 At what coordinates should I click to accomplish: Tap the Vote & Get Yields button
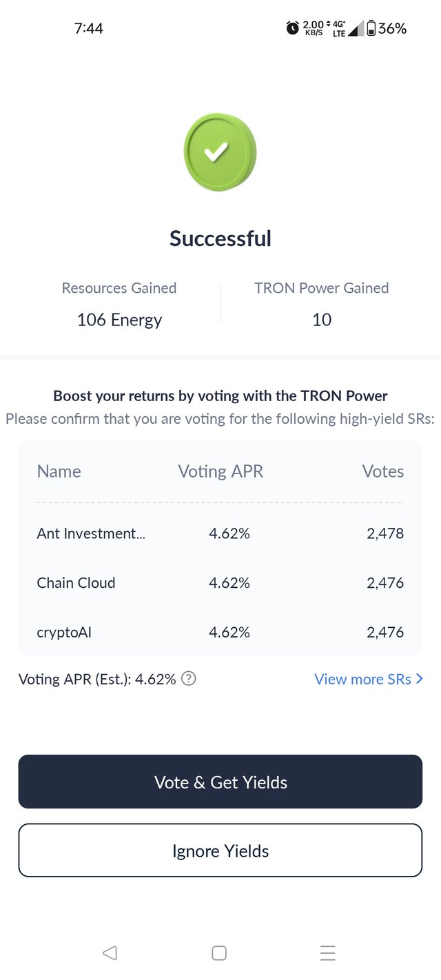220,782
